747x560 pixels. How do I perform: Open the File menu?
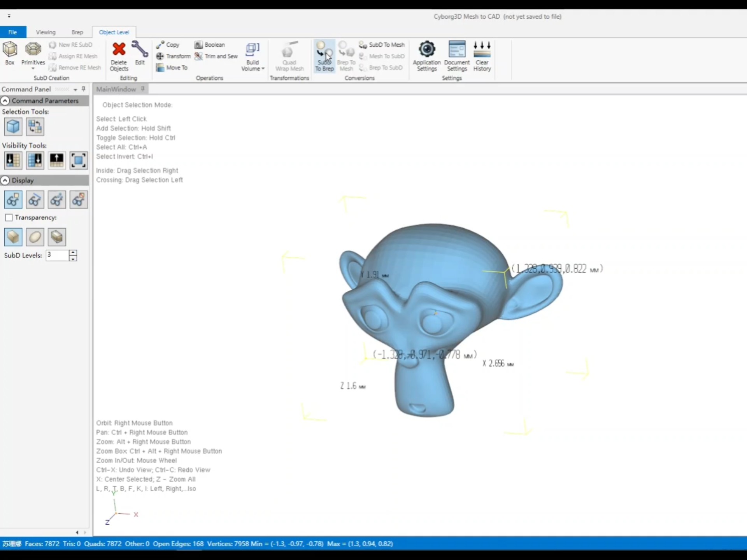tap(13, 32)
